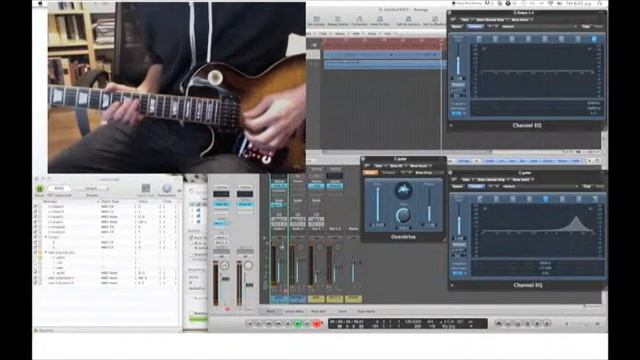Toggle the checkbox on the first MIDI monitor row

[35, 207]
